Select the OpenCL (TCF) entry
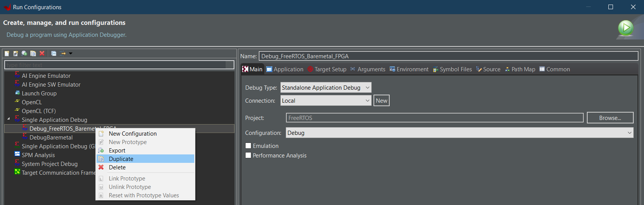 (39, 111)
